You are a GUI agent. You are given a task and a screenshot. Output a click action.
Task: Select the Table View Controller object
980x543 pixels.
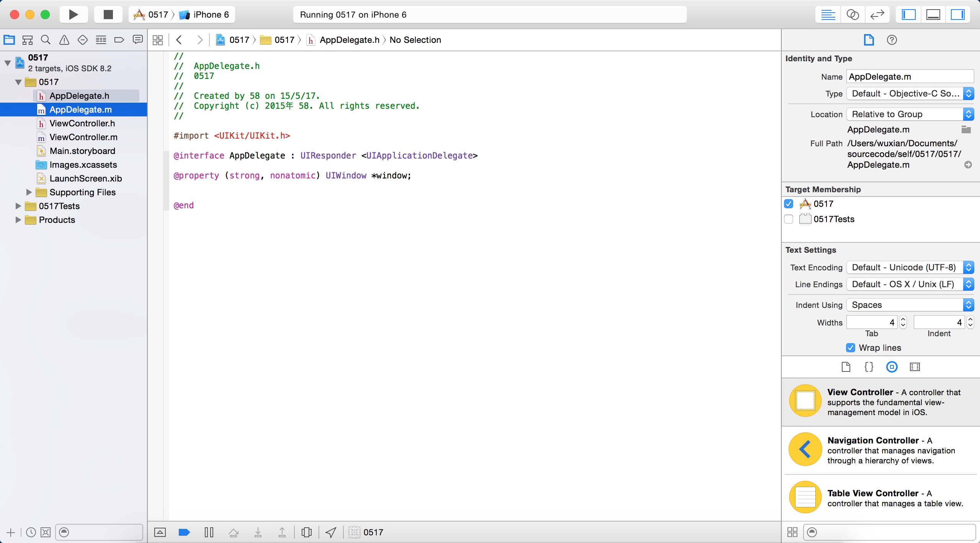880,498
